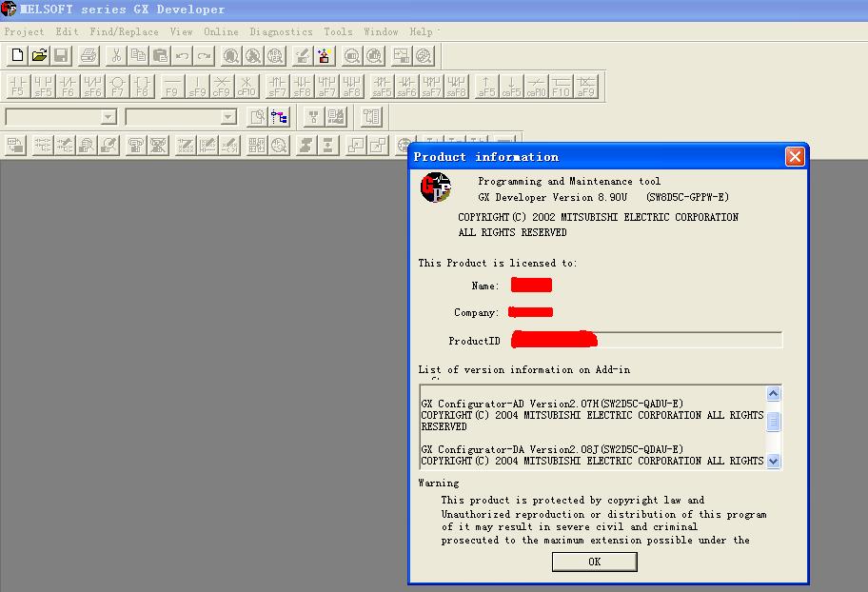Open the Help menu

click(421, 31)
